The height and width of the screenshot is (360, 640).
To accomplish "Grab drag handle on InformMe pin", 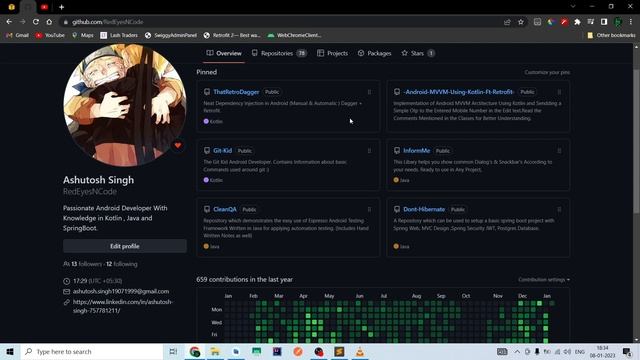I will click(559, 151).
